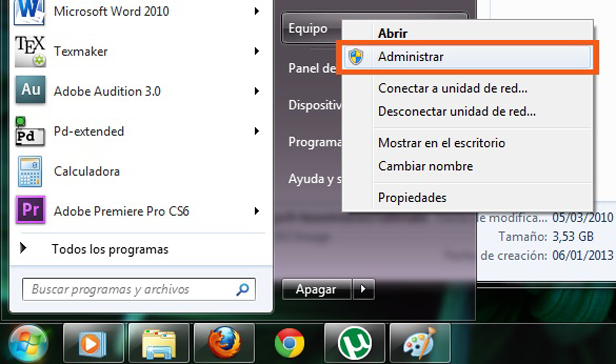Click the Calculadora program name
This screenshot has width=616, height=364.
click(x=87, y=171)
